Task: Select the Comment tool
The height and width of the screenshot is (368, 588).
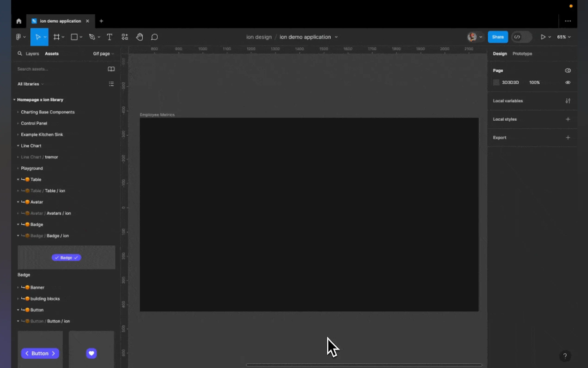Action: 154,37
